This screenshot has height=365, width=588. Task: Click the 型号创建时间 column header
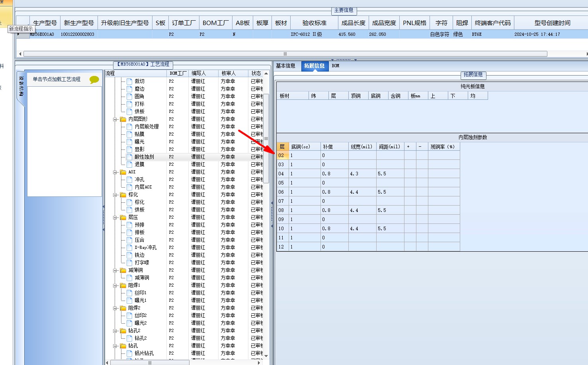tap(552, 23)
